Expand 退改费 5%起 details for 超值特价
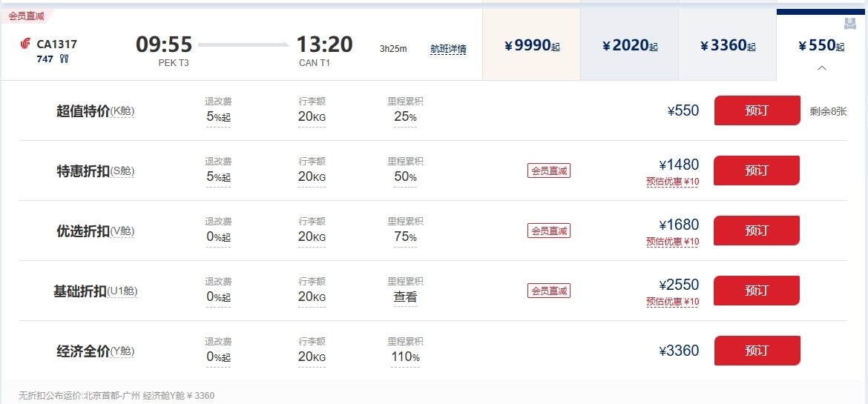 click(x=218, y=116)
